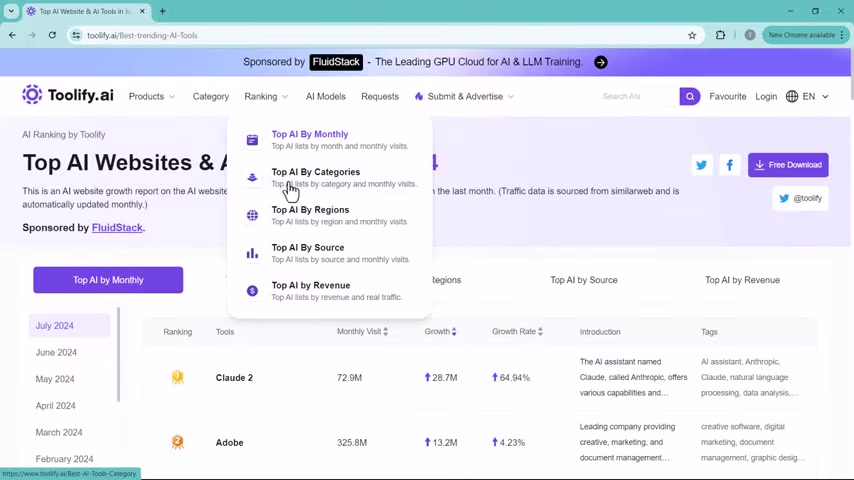Click the calendar icon for Top AI By Monthly
Image resolution: width=854 pixels, height=480 pixels.
tap(252, 140)
